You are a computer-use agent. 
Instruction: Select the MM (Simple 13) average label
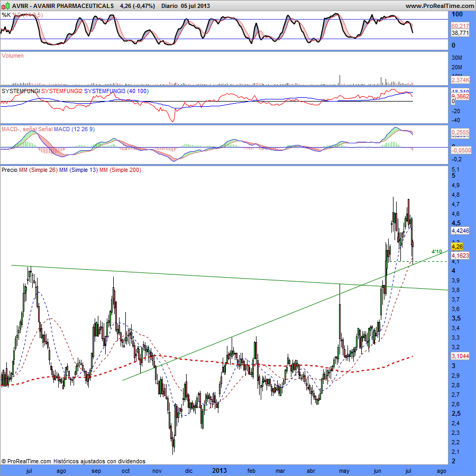point(78,170)
